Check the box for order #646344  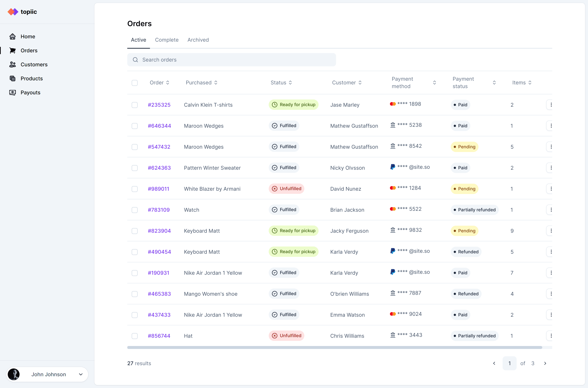click(134, 126)
